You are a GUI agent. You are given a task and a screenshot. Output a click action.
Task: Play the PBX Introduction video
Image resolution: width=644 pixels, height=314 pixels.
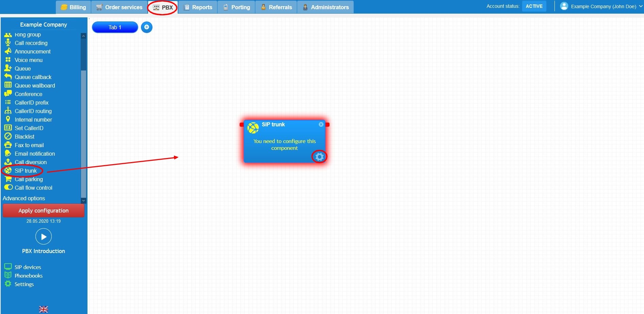tap(43, 236)
